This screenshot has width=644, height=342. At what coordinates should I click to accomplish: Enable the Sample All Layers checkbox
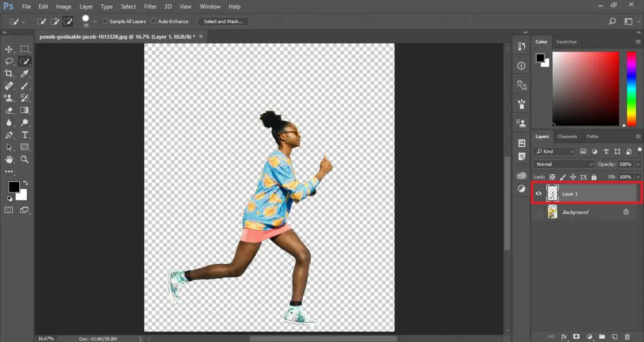click(105, 21)
